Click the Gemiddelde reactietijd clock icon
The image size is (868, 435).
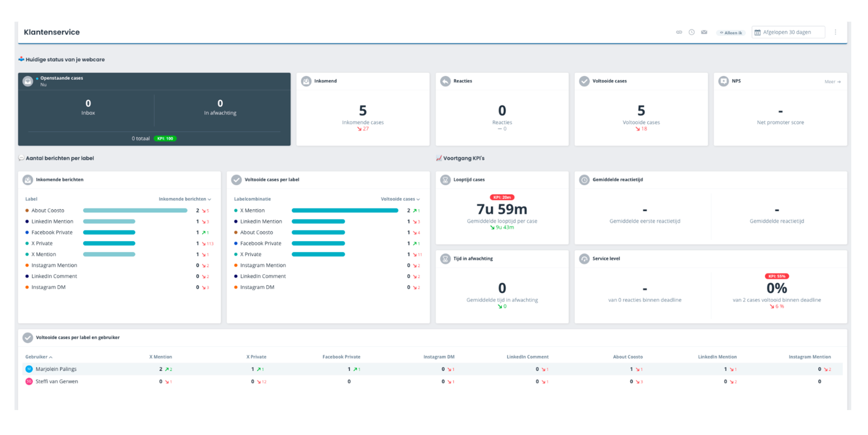tap(584, 180)
